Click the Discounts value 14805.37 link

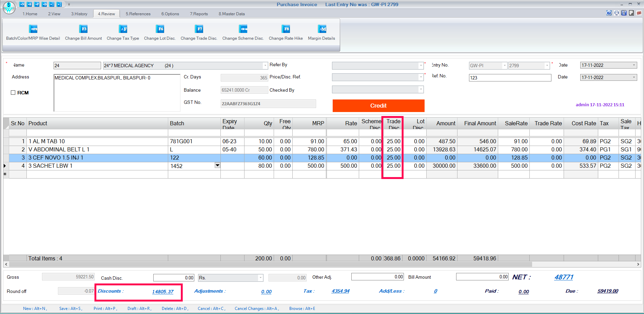coord(163,292)
